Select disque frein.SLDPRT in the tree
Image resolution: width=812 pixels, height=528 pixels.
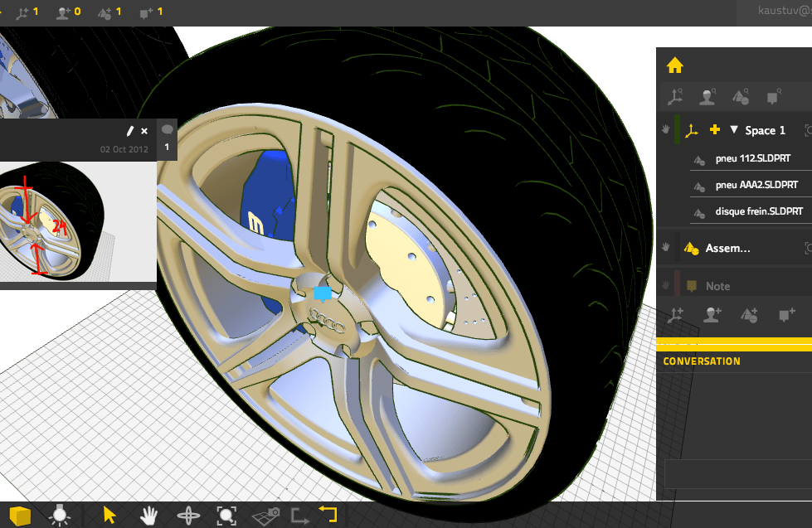pos(756,211)
